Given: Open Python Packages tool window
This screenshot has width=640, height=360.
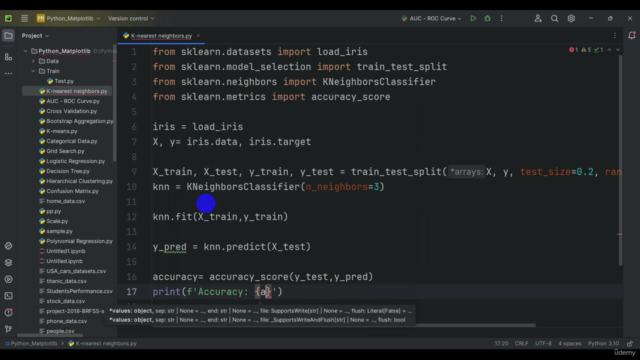Looking at the screenshot, I should coord(8,262).
